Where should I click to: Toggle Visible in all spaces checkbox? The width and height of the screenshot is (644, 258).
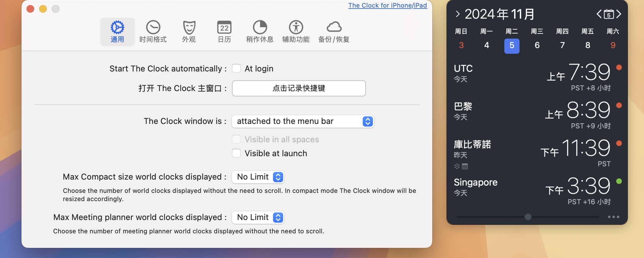click(236, 139)
